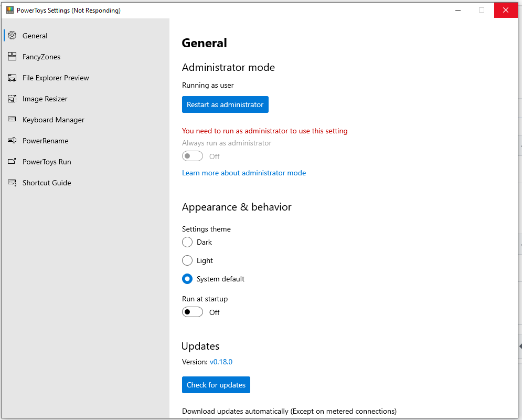Click the General page heading
The height and width of the screenshot is (420, 522).
click(x=205, y=43)
